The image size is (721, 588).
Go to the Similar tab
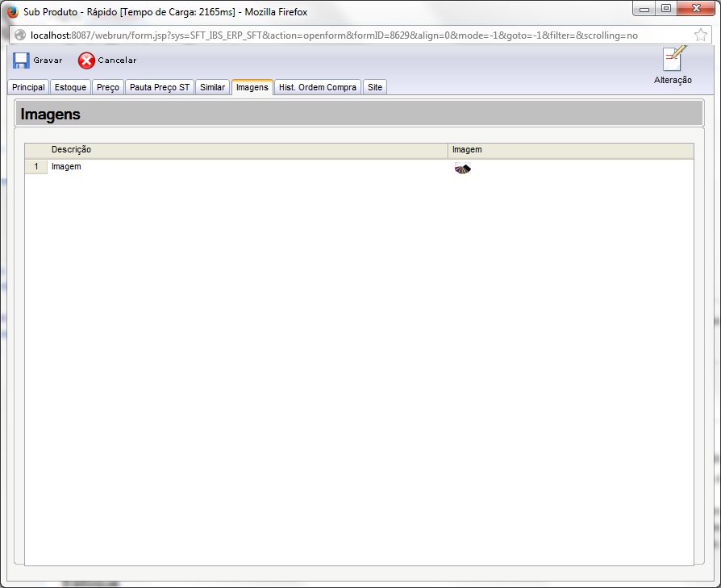point(212,87)
